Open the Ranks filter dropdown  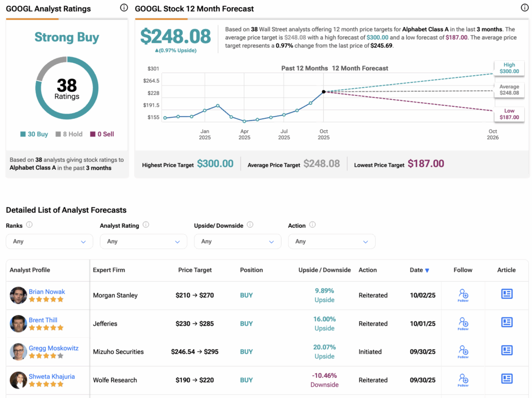(49, 241)
